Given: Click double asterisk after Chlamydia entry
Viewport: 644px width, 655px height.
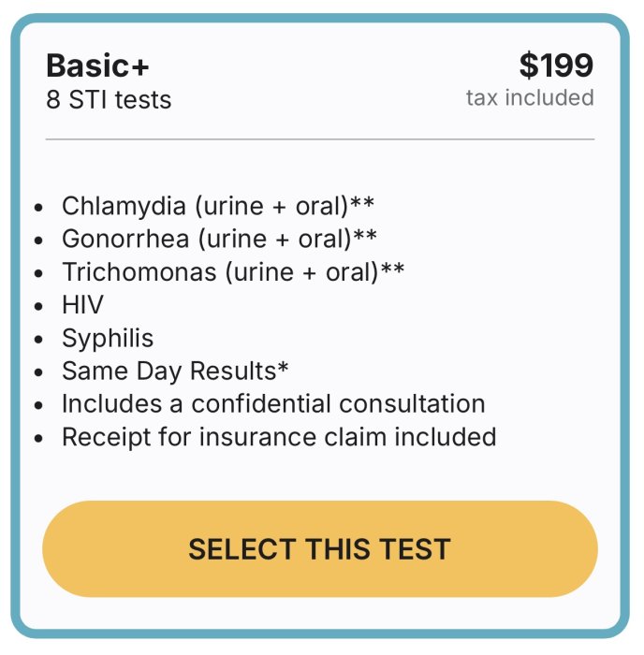Looking at the screenshot, I should click(363, 202).
